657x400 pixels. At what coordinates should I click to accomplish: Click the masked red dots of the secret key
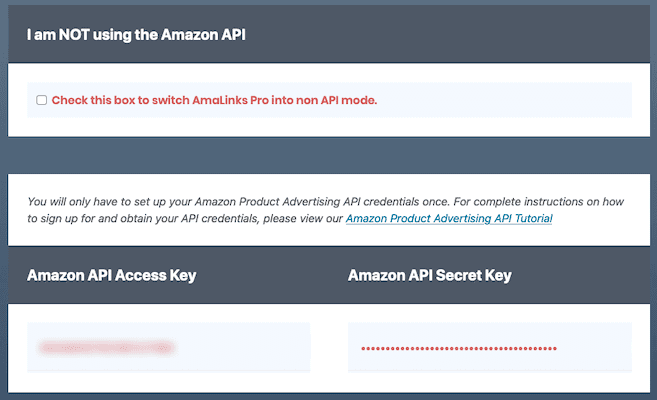tap(458, 348)
